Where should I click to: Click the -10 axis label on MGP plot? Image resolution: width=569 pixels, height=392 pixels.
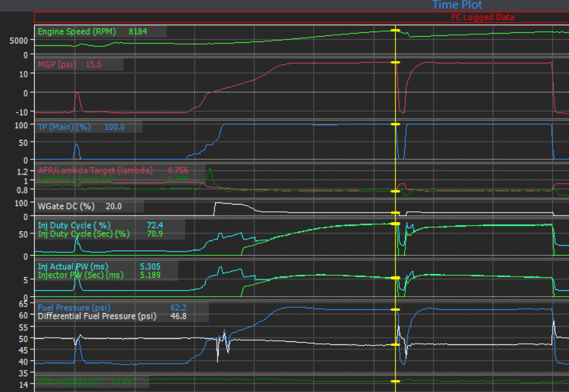click(22, 112)
